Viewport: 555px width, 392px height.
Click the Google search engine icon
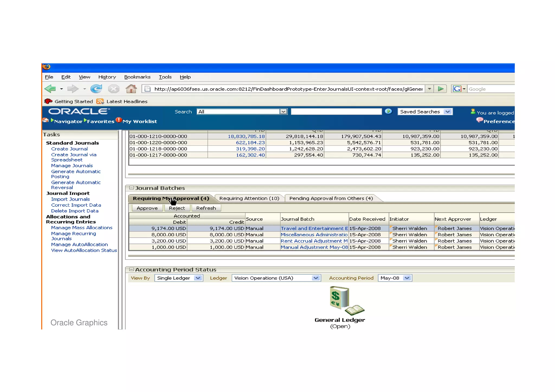457,89
